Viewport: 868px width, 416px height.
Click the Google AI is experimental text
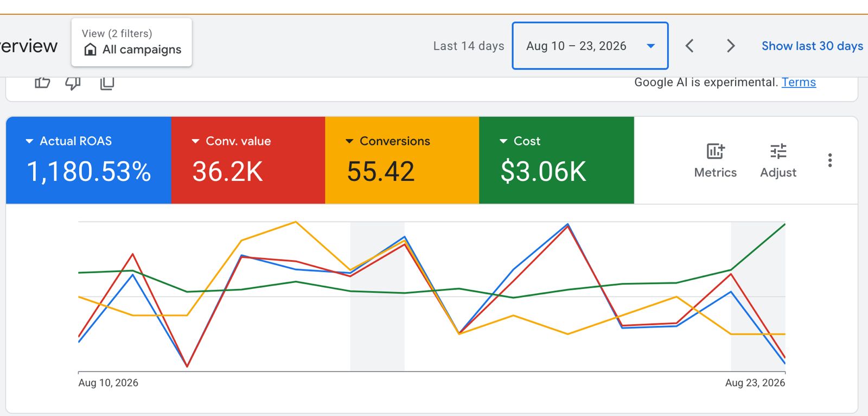point(706,82)
